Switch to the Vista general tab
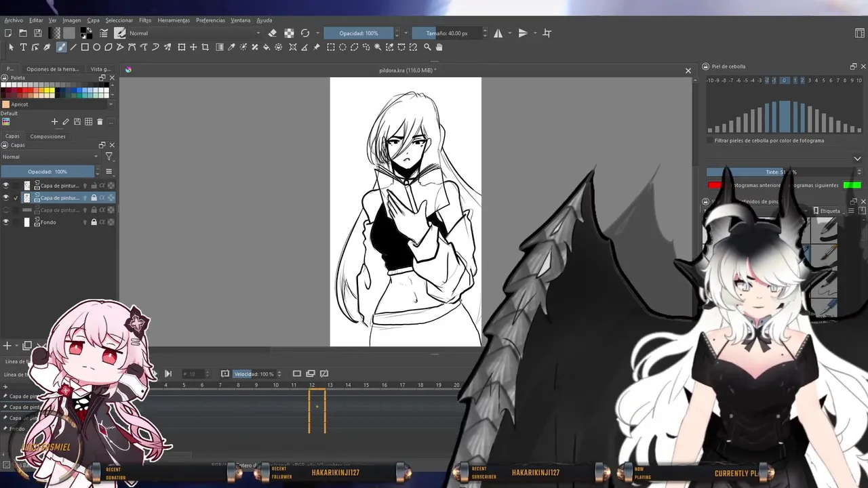 pyautogui.click(x=100, y=69)
